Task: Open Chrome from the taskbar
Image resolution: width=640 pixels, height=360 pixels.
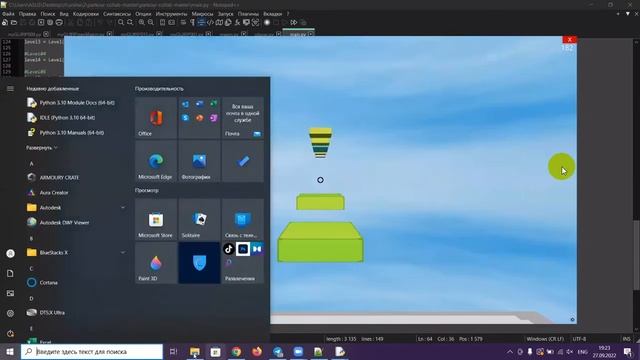Action: 236,351
